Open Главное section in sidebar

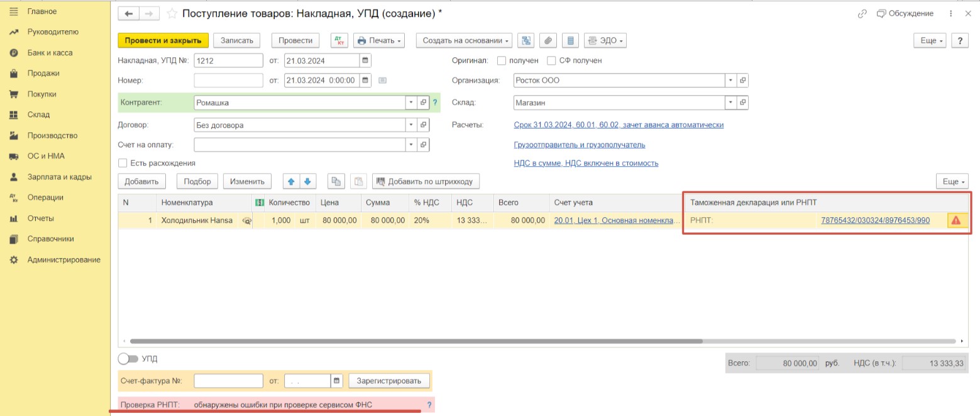[x=41, y=11]
